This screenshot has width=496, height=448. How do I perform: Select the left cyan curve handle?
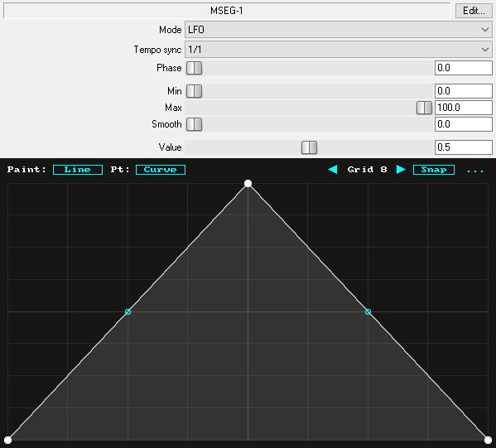tap(128, 311)
